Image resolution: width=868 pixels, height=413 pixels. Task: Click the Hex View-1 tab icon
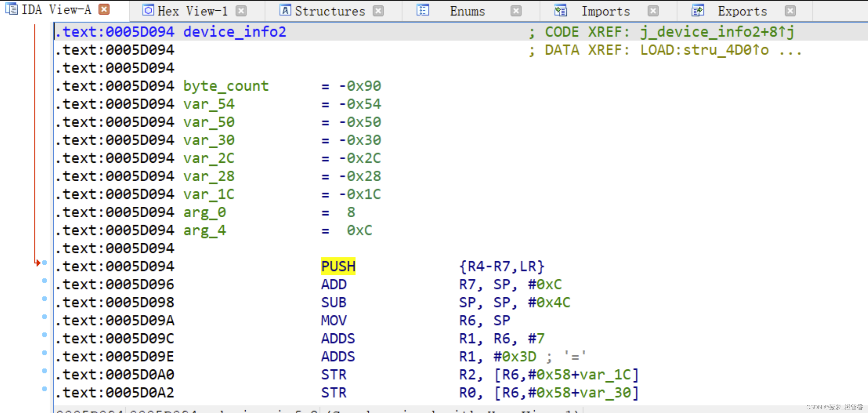point(148,10)
